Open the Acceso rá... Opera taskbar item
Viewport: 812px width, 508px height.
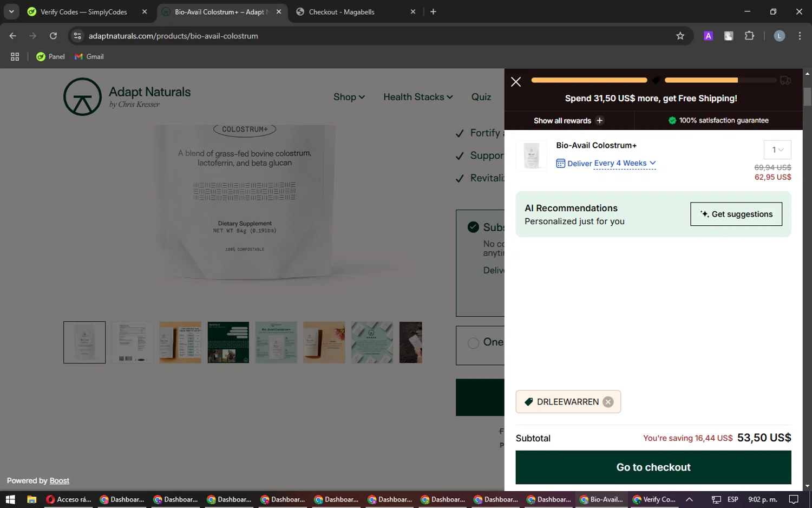(x=69, y=499)
